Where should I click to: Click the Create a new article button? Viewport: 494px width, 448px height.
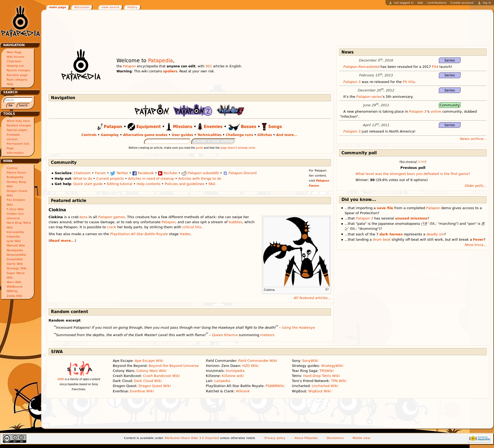(x=213, y=141)
